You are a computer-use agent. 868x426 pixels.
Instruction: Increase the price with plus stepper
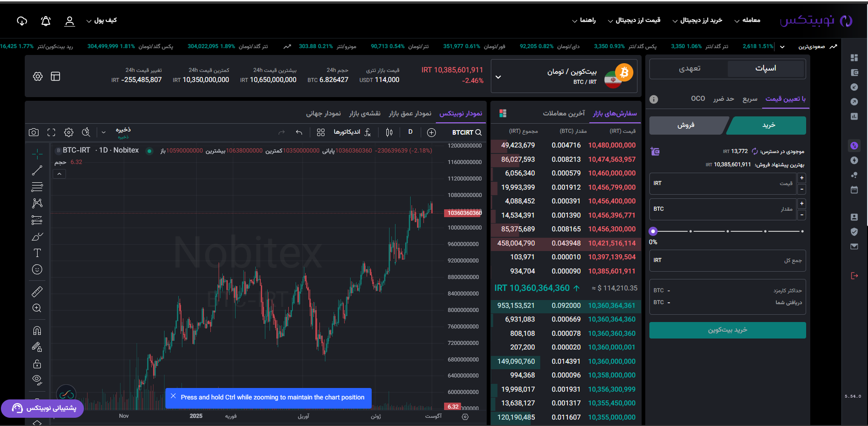click(x=802, y=178)
